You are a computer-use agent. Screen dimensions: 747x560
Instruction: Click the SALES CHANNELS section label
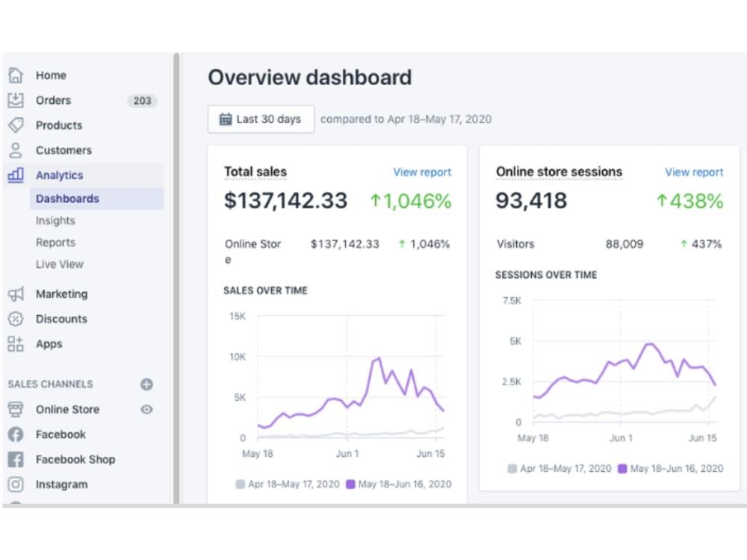pyautogui.click(x=51, y=385)
